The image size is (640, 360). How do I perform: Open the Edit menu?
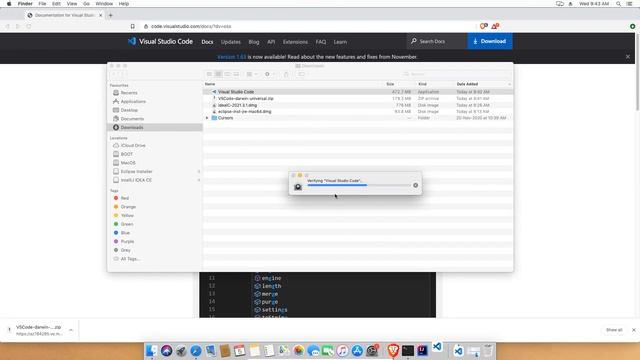(x=56, y=4)
